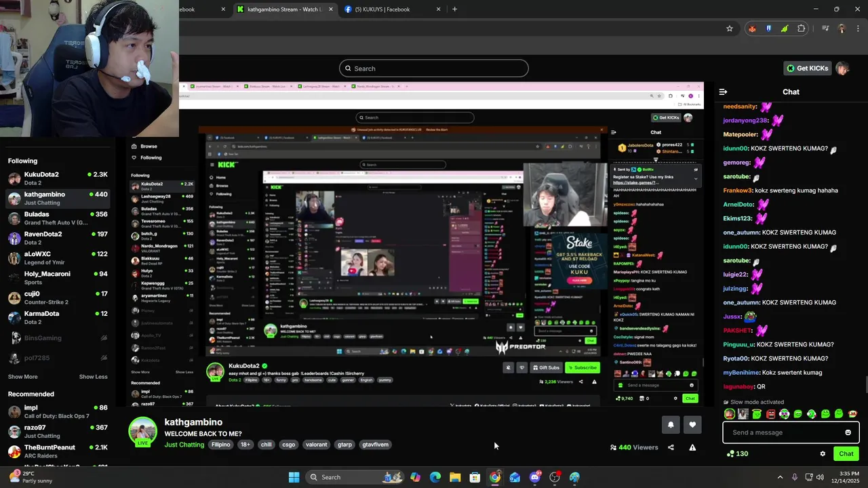The image size is (868, 488).
Task: Click the taskbar Search box
Action: 355,477
